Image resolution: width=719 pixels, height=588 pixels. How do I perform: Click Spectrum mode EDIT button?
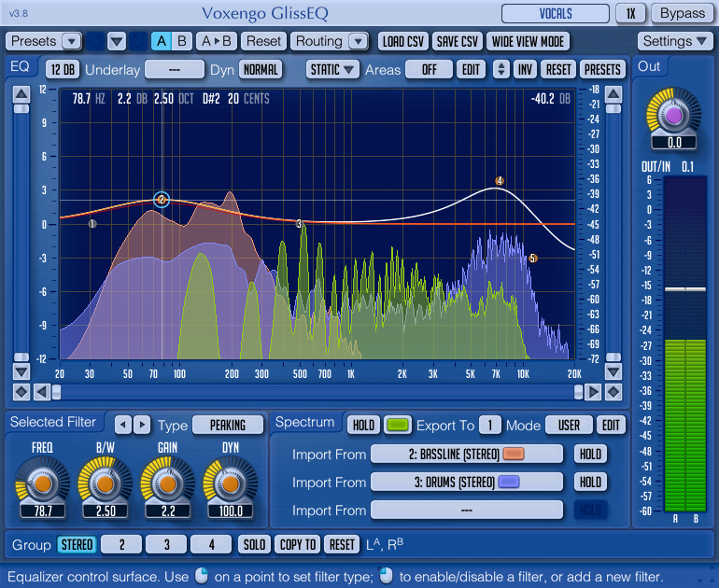coord(611,426)
